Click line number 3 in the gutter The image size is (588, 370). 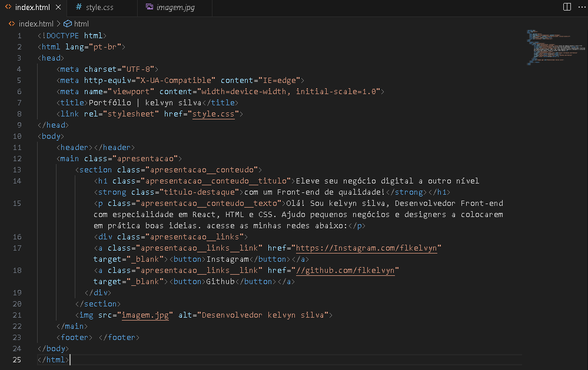pos(19,58)
